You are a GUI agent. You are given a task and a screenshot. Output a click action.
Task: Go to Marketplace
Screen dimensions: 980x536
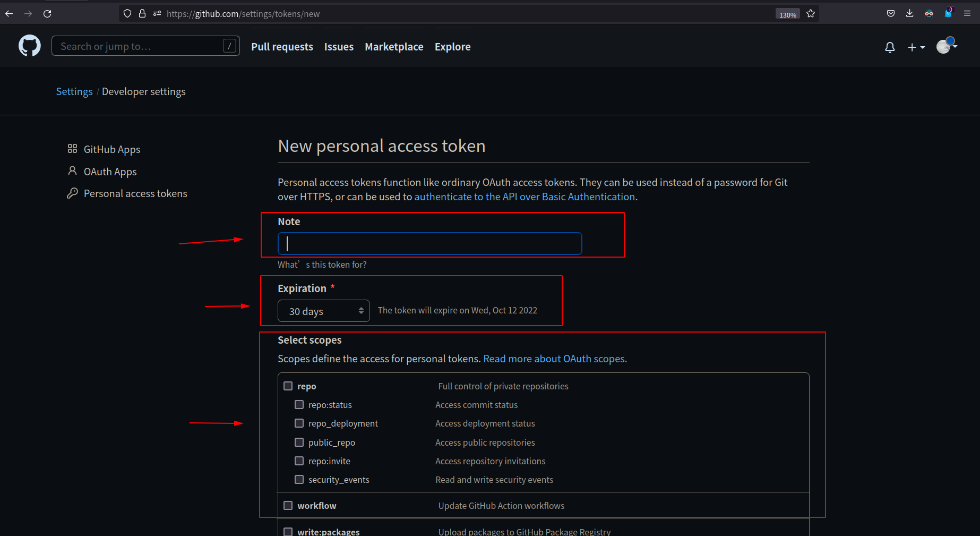point(394,47)
